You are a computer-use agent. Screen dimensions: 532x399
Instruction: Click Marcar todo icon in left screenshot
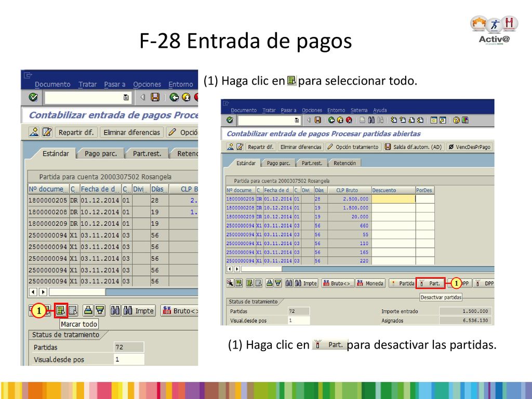coord(61,310)
